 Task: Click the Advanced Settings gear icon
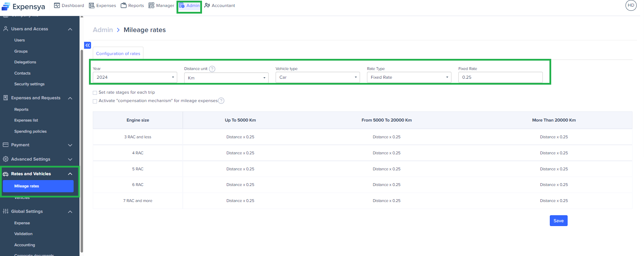[x=6, y=159]
